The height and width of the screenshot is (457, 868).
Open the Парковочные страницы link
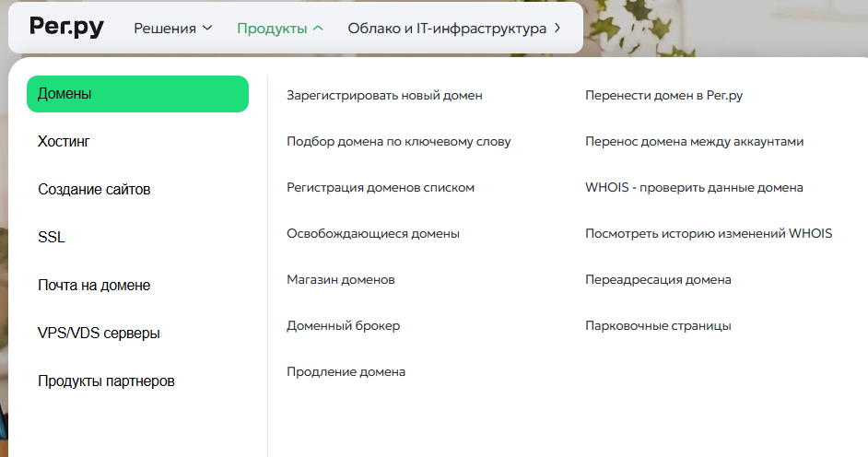[658, 326]
